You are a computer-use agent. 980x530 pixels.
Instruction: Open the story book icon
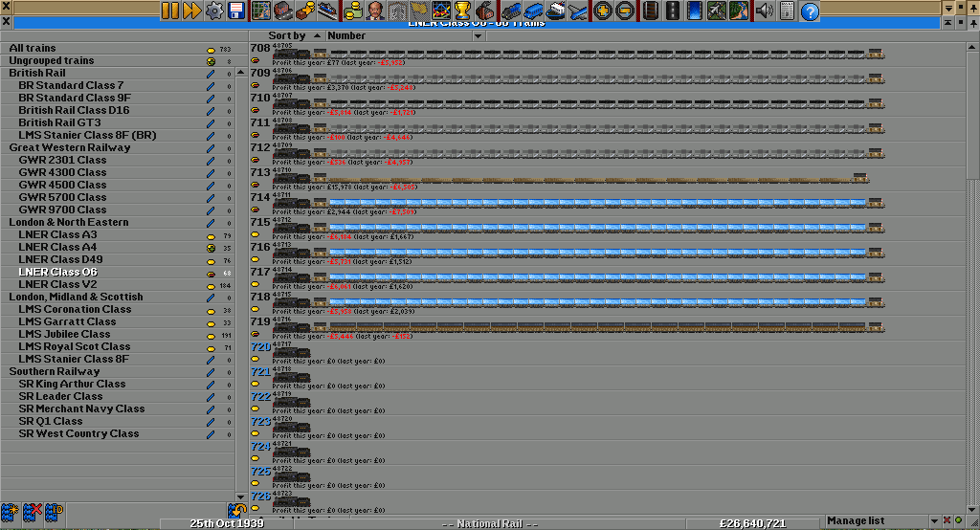(397, 11)
